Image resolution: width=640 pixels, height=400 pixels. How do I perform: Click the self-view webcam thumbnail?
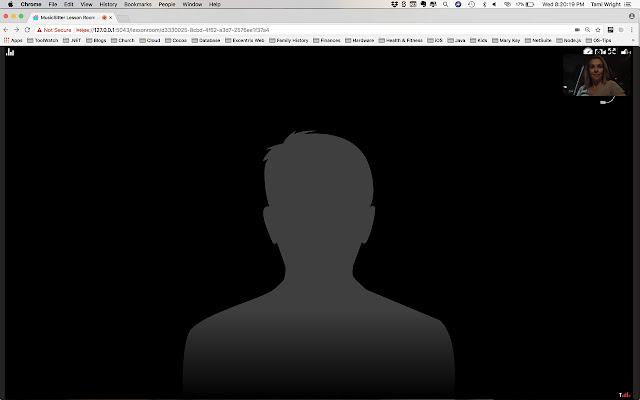pos(596,76)
